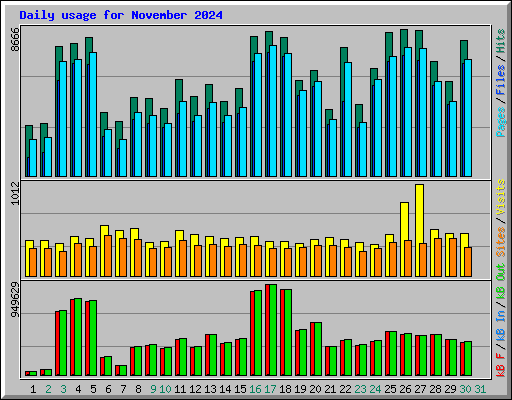Click day 10 on the x-axis
The width and height of the screenshot is (512, 400).
pos(165,389)
